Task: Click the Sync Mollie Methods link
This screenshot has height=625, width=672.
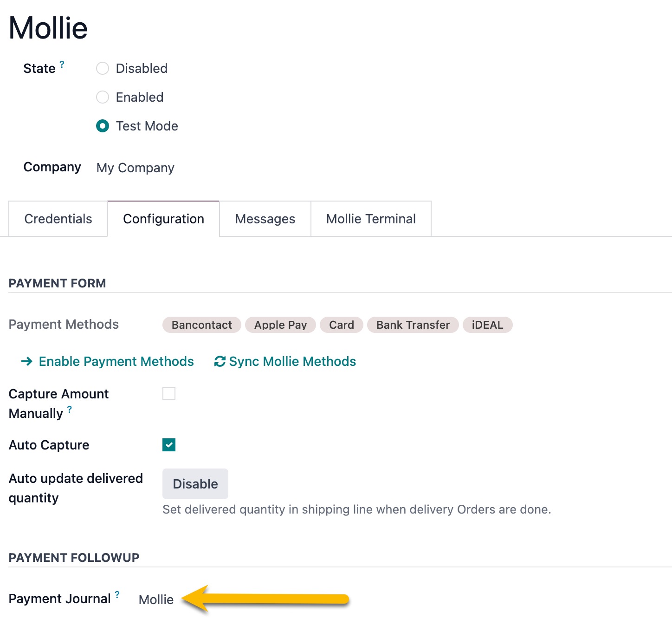Action: 285,361
